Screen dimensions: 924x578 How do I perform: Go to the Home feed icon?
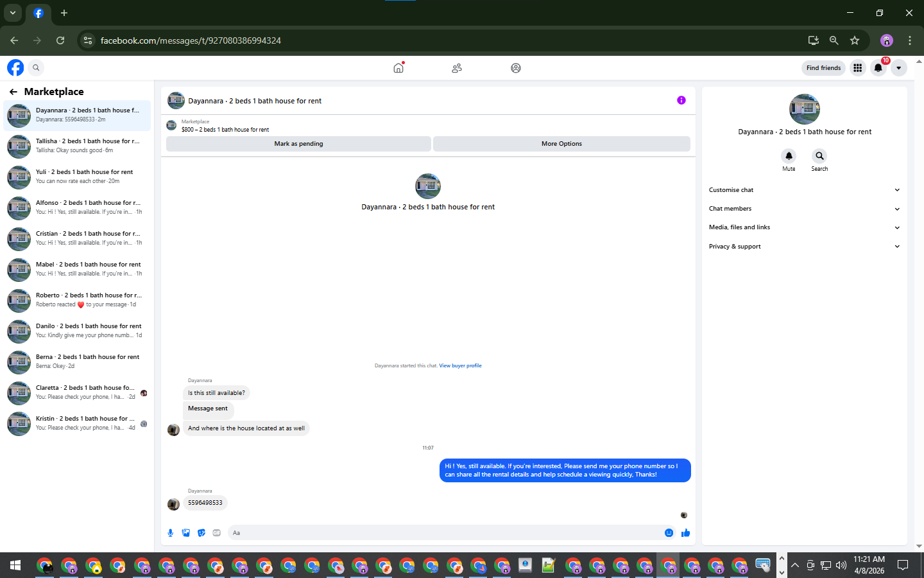pos(398,67)
